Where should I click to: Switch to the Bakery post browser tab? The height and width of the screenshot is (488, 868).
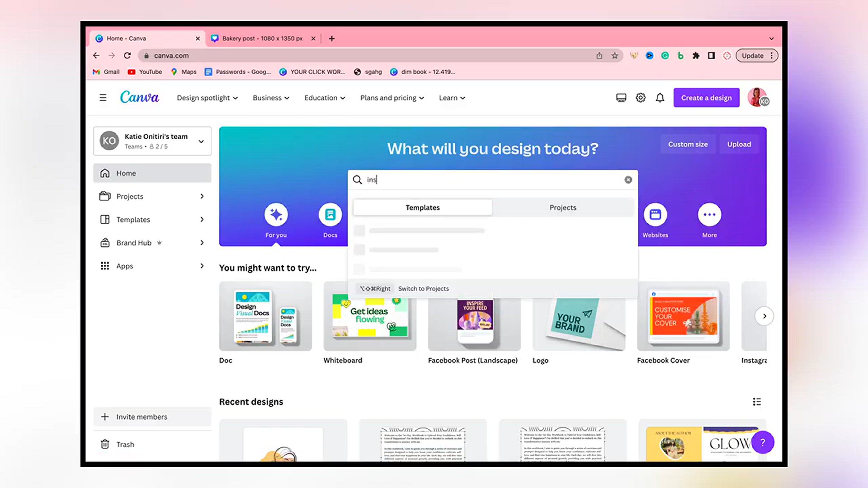click(263, 38)
